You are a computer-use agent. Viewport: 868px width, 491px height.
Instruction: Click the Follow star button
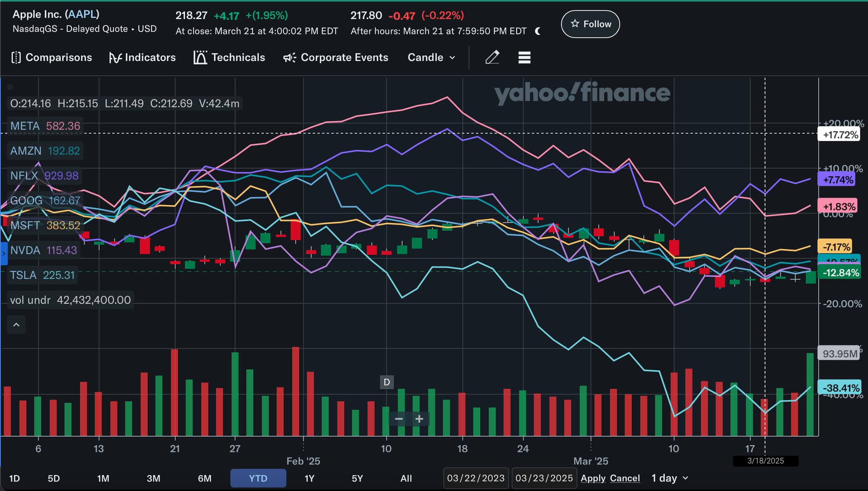click(x=590, y=24)
